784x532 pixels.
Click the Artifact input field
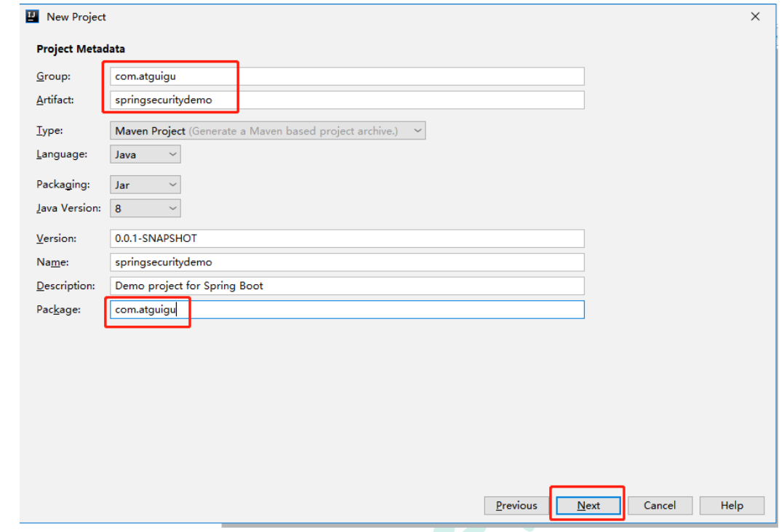[347, 100]
